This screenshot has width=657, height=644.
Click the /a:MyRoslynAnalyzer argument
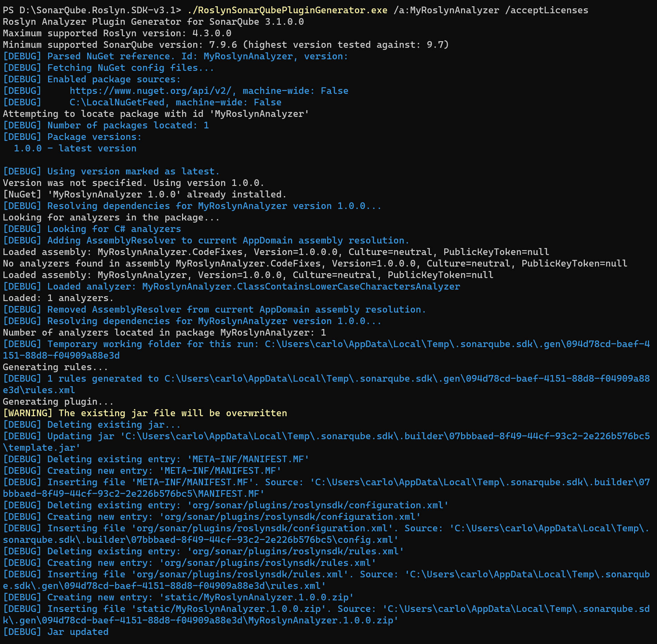(446, 10)
